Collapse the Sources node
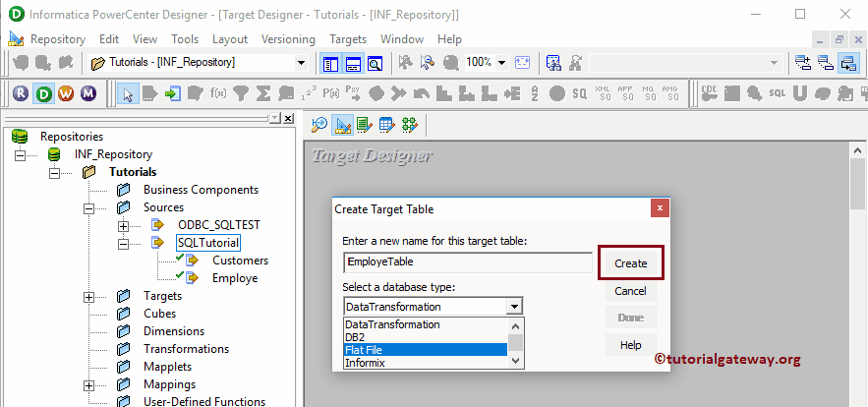 (88, 208)
